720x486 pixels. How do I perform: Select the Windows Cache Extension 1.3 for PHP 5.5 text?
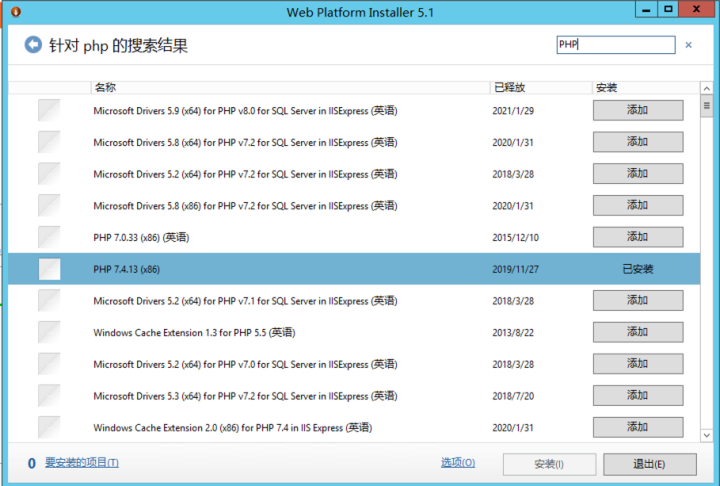(194, 333)
